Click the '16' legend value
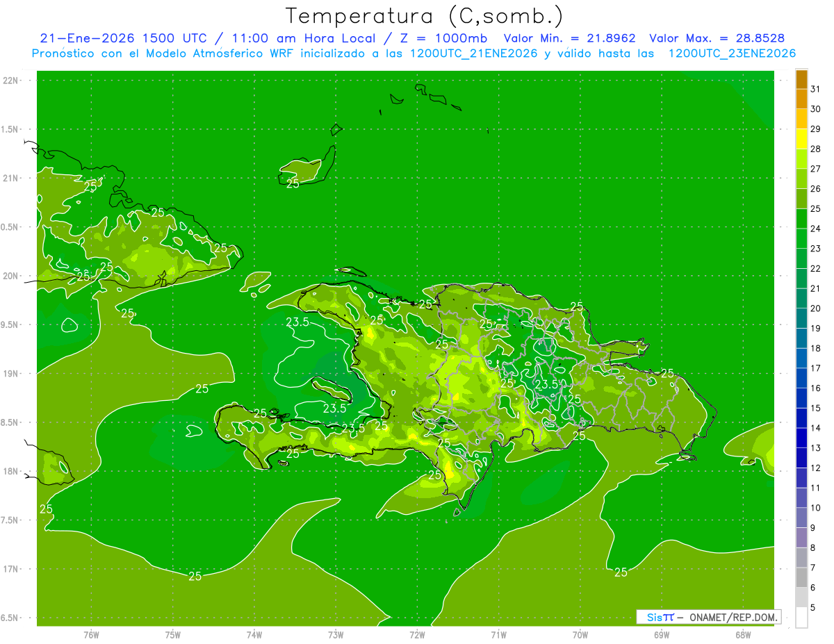The height and width of the screenshot is (644, 834). tap(816, 388)
